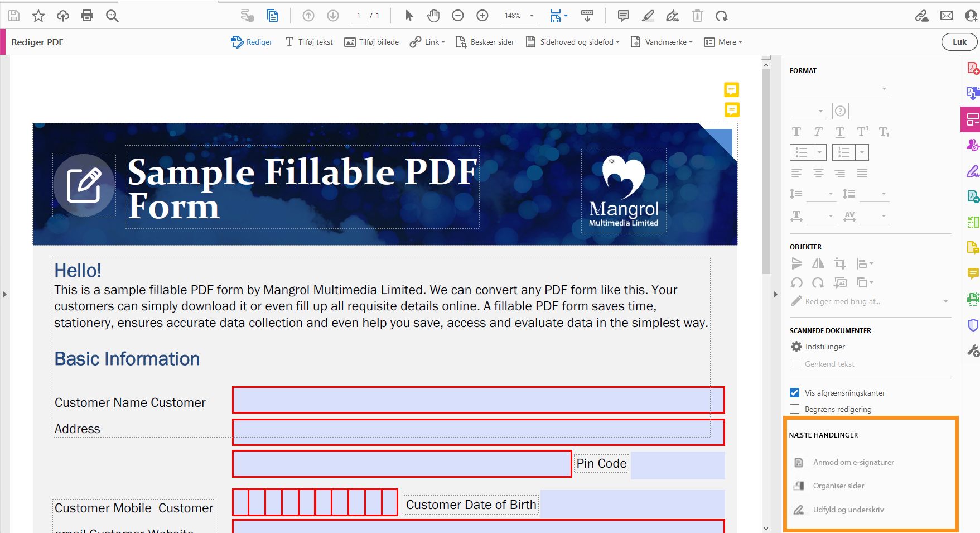
Task: Open the find text magnifier
Action: click(112, 16)
